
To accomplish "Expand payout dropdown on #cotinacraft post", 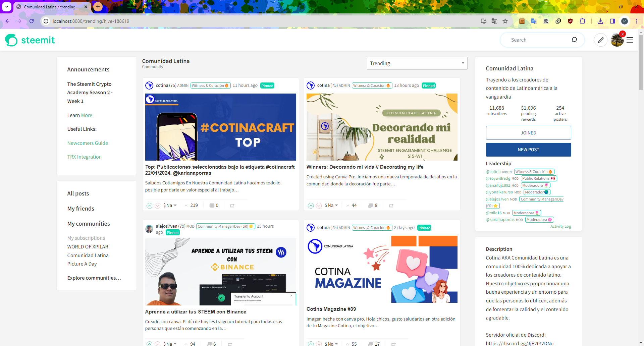I will pyautogui.click(x=170, y=206).
